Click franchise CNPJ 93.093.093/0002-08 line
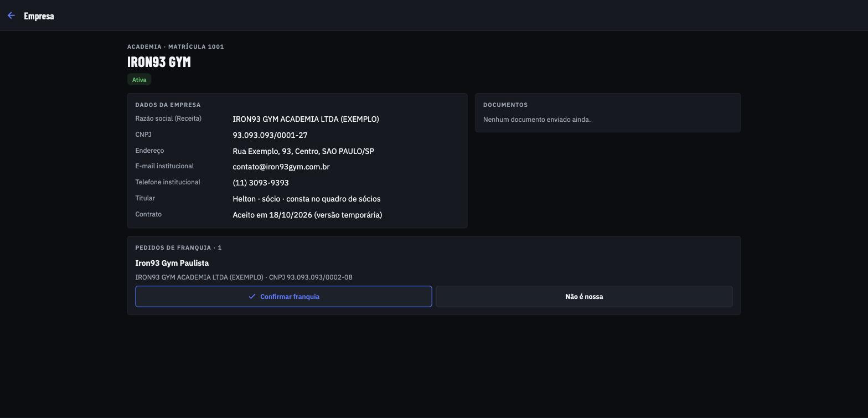 tap(244, 277)
